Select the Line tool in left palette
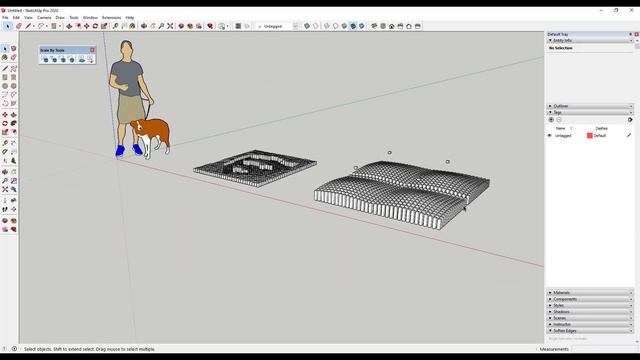 [5, 68]
